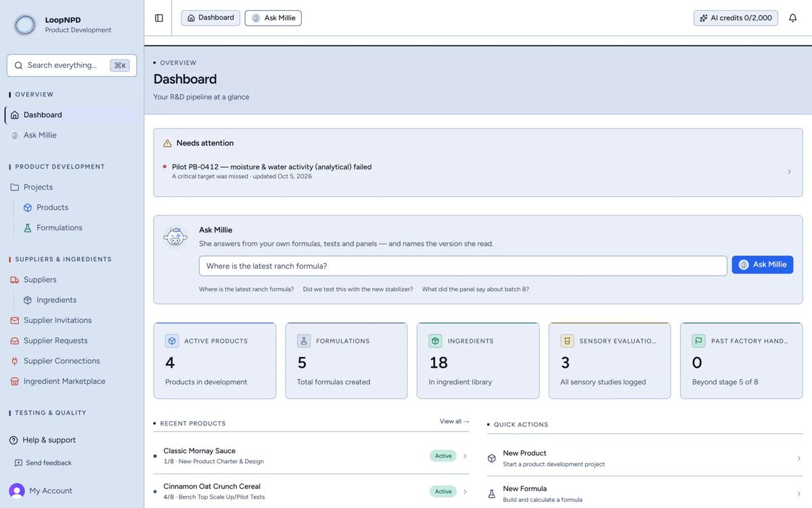Click the Active Products card cube icon
Viewport: 812px width, 508px height.
pyautogui.click(x=172, y=341)
